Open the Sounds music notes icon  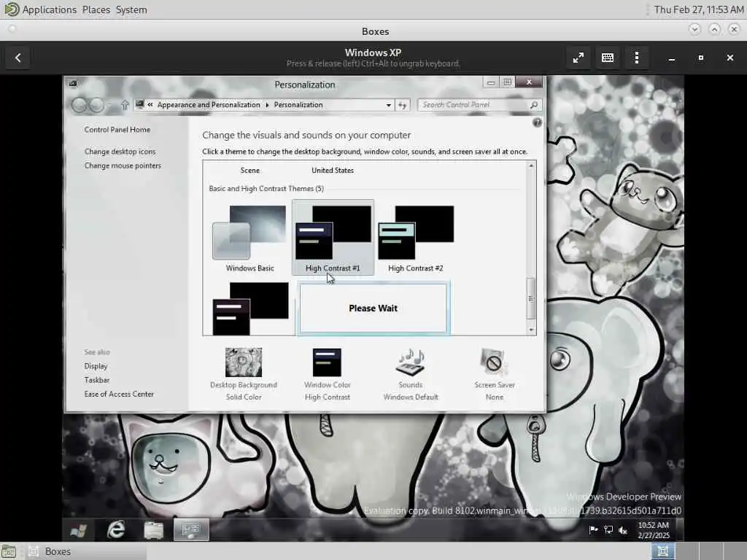pyautogui.click(x=410, y=362)
